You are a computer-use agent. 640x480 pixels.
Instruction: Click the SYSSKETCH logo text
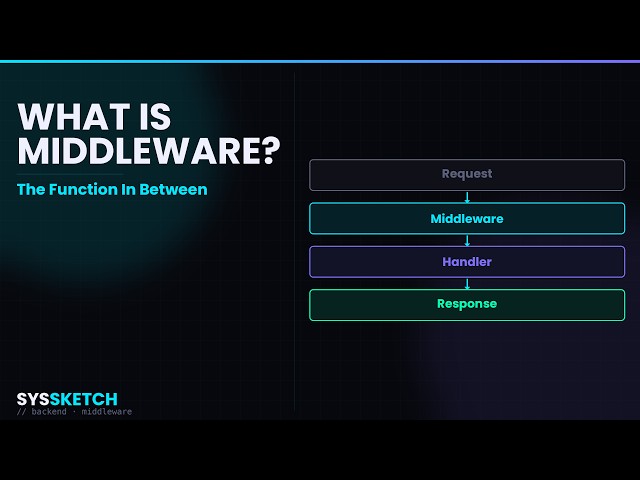pos(67,399)
